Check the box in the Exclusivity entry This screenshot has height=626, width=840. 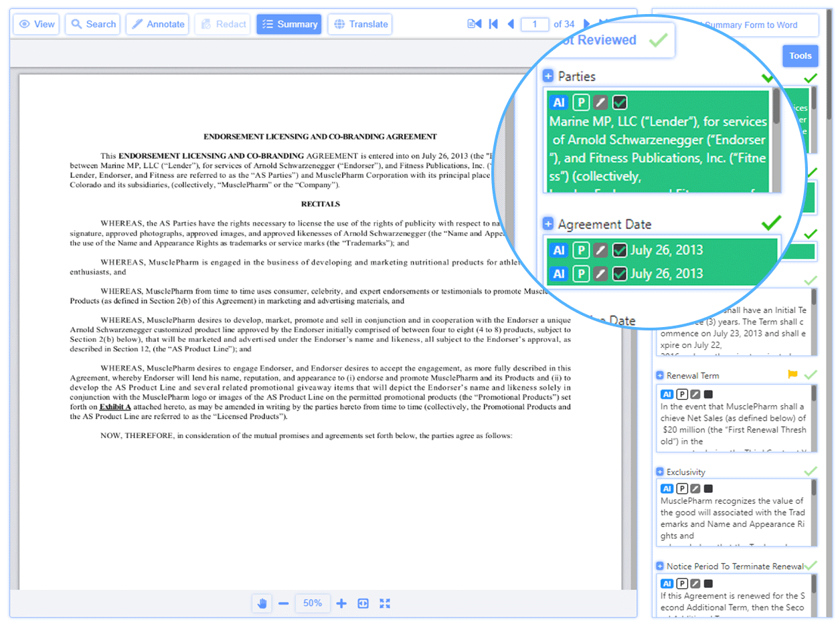click(x=708, y=489)
